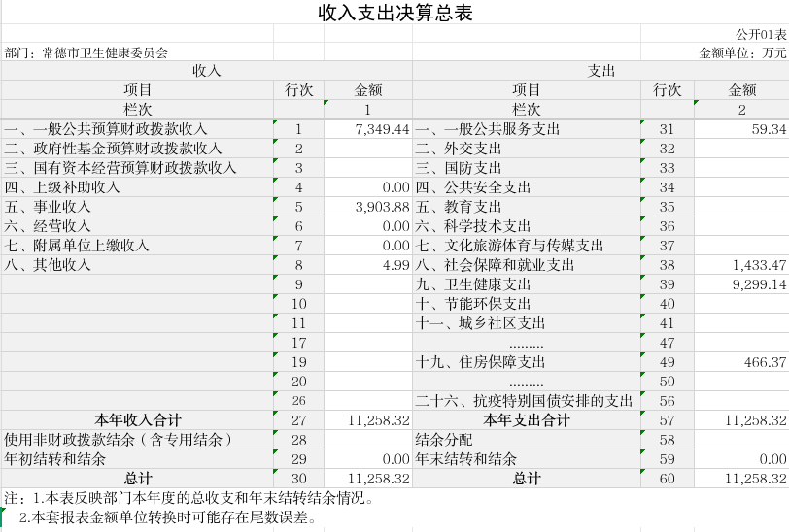
Task: Click the amount cell showing 9,299.14
Action: (x=741, y=284)
